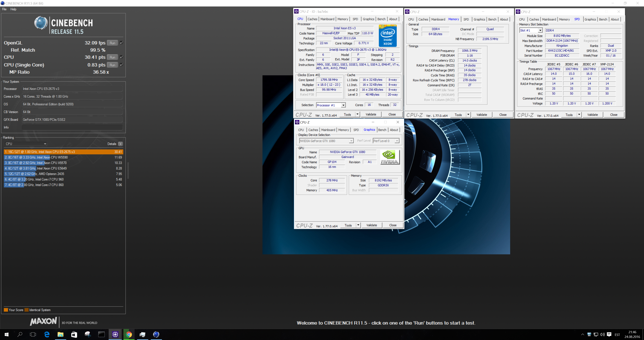Click the Ranking Details arrow button

coord(120,144)
